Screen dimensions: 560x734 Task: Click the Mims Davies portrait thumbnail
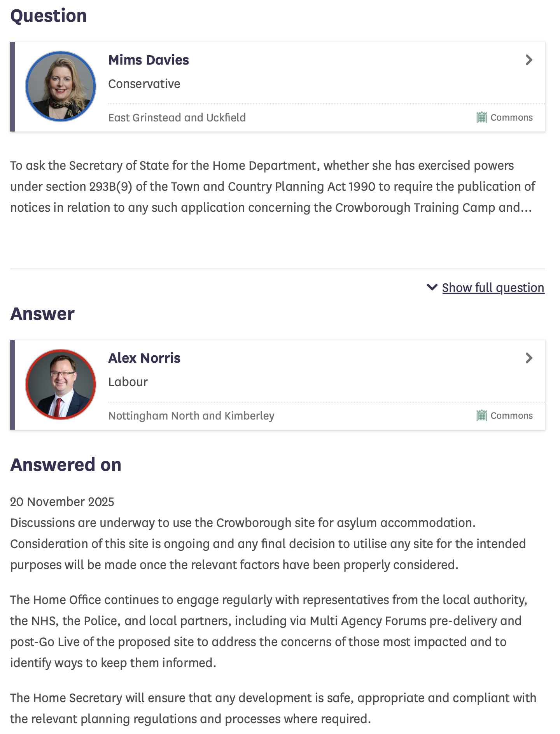61,86
